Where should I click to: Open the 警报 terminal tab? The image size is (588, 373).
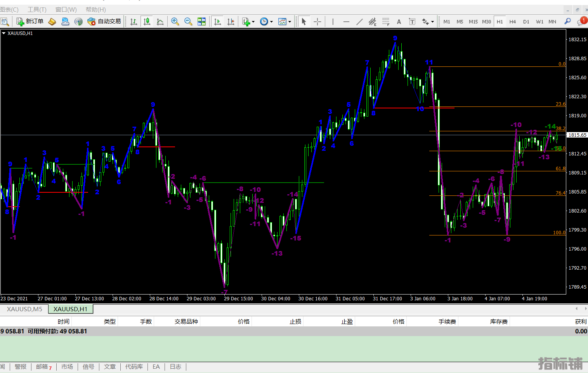click(x=21, y=366)
